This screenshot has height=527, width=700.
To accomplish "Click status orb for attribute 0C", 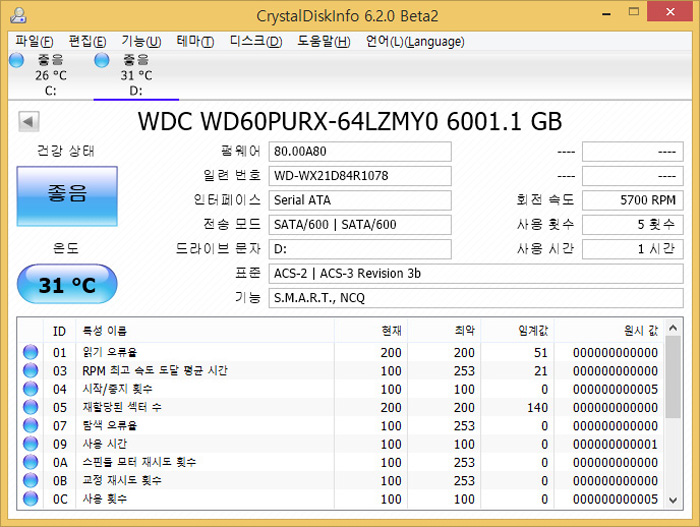I will [31, 498].
